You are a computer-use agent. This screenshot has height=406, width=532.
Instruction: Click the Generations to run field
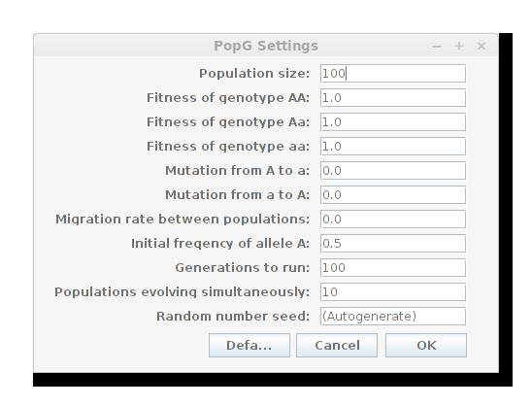393,267
